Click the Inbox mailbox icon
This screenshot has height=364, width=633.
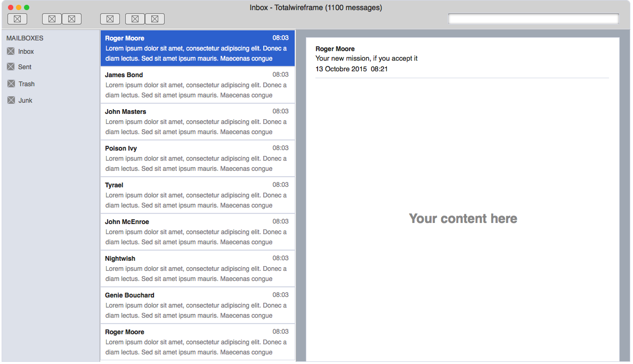[x=11, y=51]
